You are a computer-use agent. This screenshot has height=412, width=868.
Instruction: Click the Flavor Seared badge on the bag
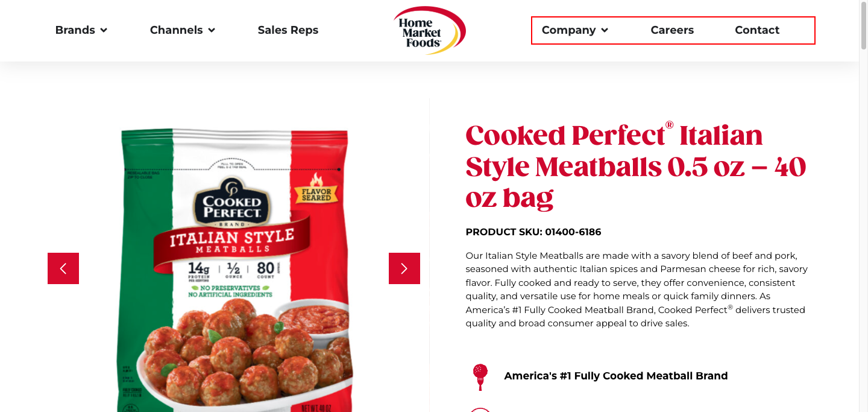tap(316, 190)
